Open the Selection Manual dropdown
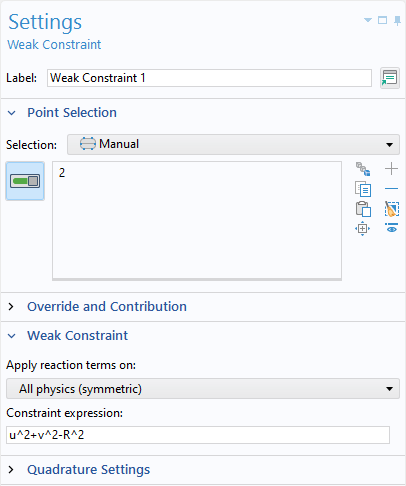Viewport: 406px width, 486px height. [233, 144]
